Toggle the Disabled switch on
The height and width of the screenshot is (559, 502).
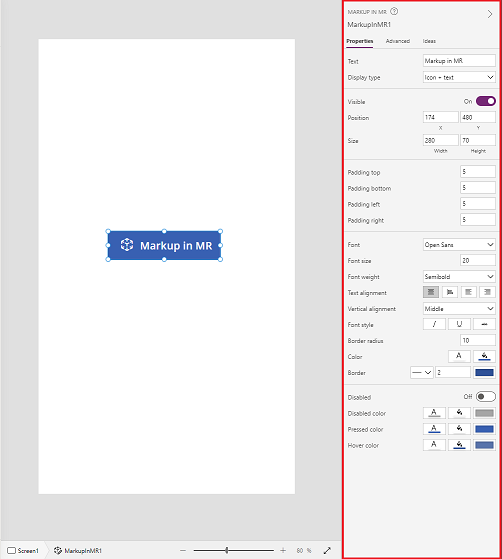(486, 396)
